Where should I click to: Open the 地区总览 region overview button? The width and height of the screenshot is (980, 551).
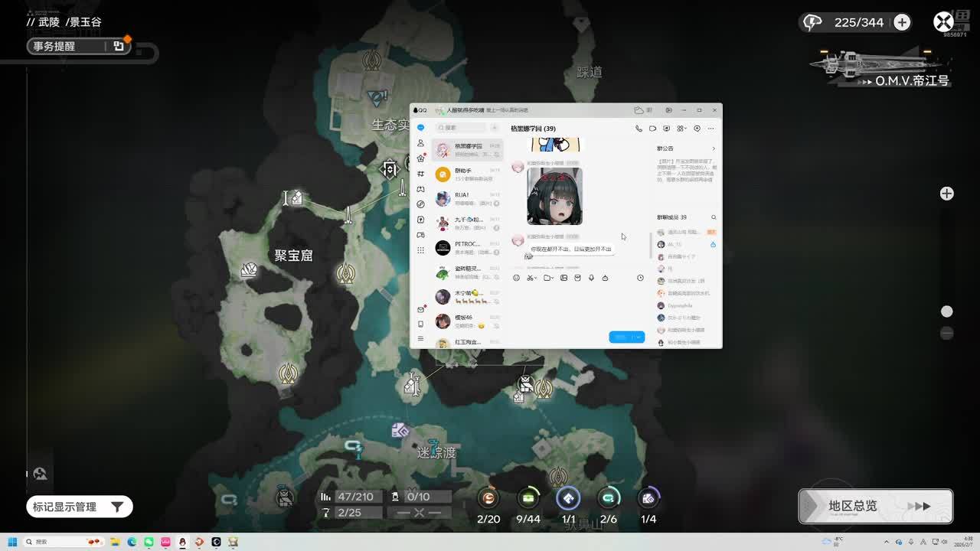coord(876,506)
